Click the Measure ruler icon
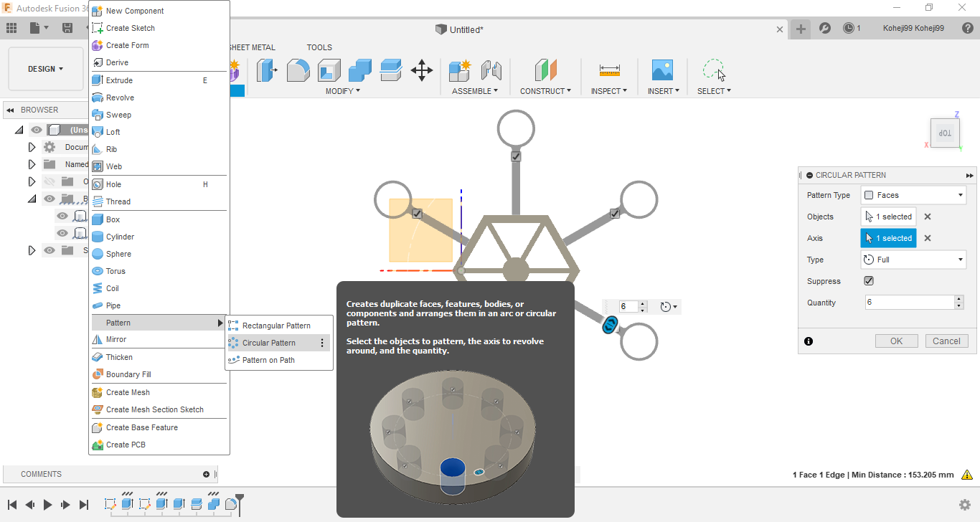Viewport: 980px width, 522px height. coord(609,70)
